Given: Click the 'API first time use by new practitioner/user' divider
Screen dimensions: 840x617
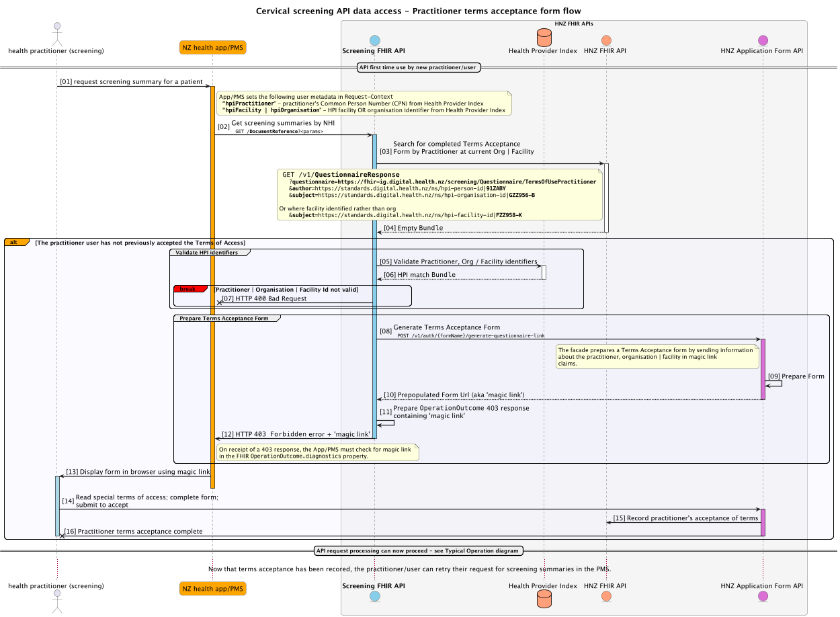Looking at the screenshot, I should click(x=419, y=67).
